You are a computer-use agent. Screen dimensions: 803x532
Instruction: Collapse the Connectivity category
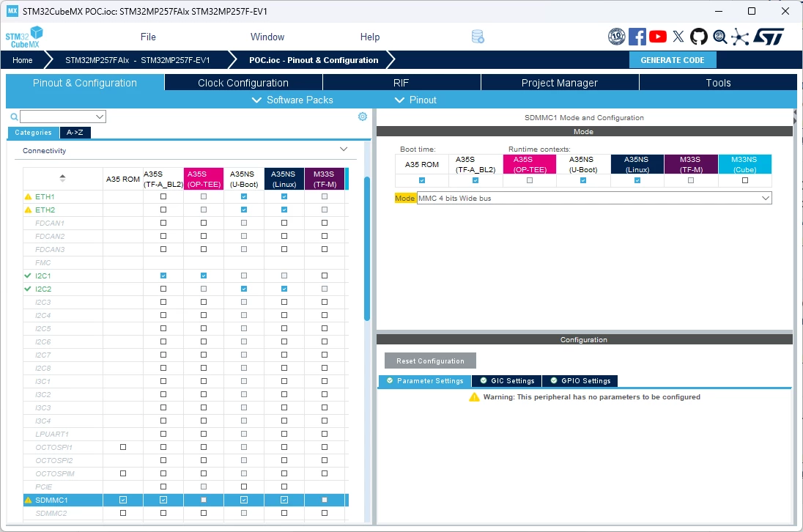(344, 149)
